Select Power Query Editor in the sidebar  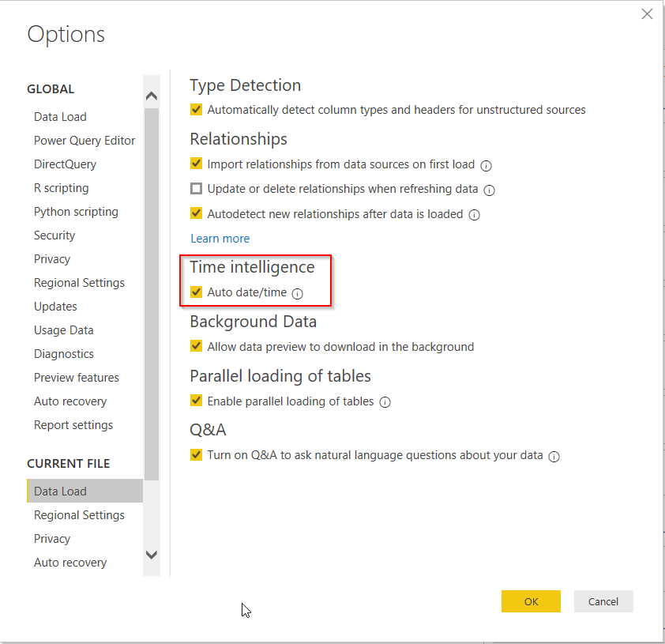85,140
